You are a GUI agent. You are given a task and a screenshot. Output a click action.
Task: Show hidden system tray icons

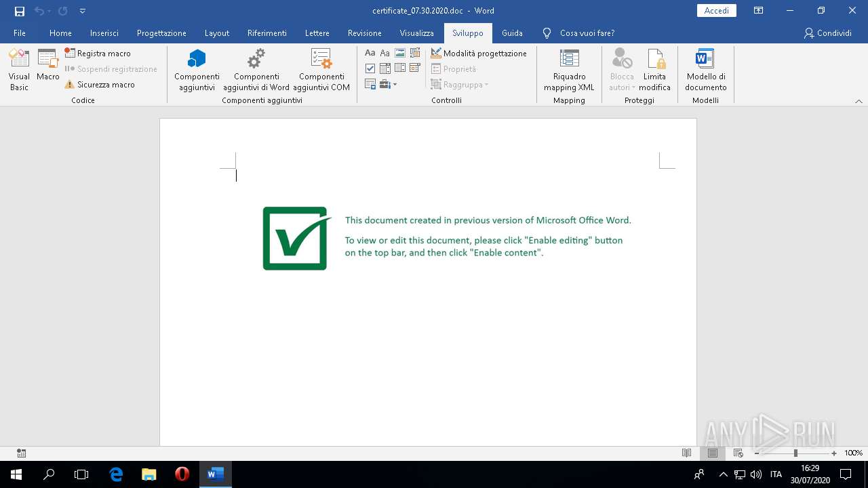(x=723, y=474)
